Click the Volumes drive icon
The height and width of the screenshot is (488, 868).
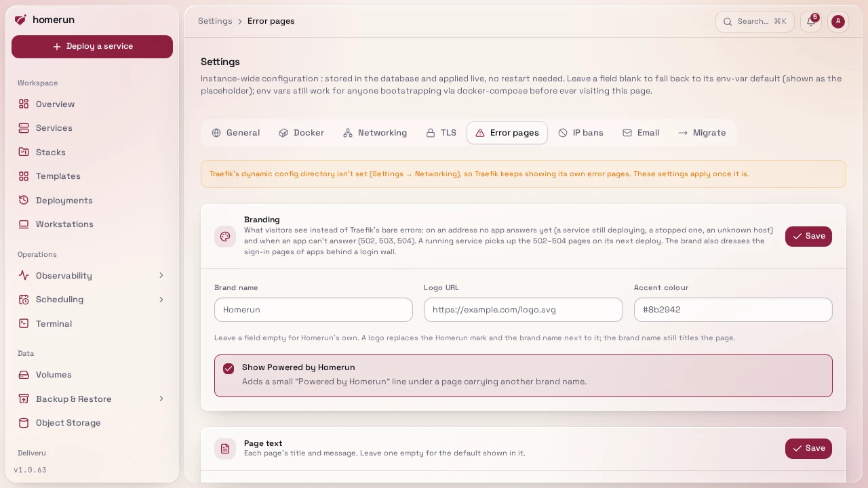point(24,375)
